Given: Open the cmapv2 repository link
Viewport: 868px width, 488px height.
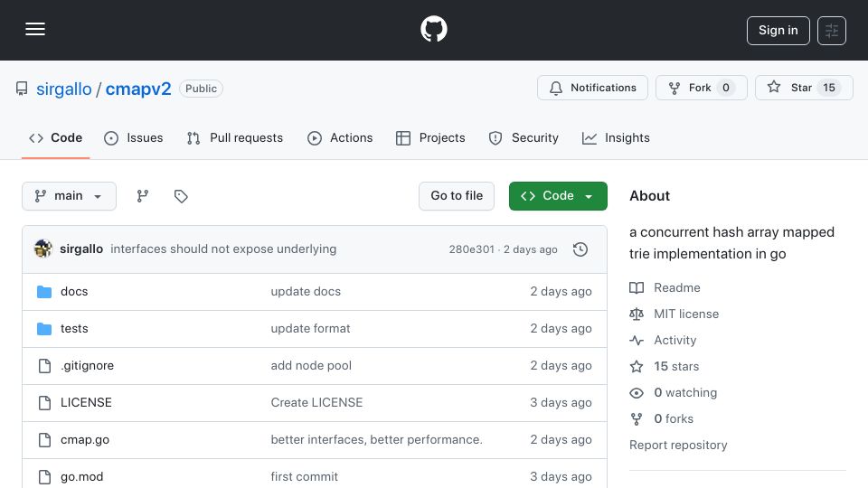Looking at the screenshot, I should point(138,89).
